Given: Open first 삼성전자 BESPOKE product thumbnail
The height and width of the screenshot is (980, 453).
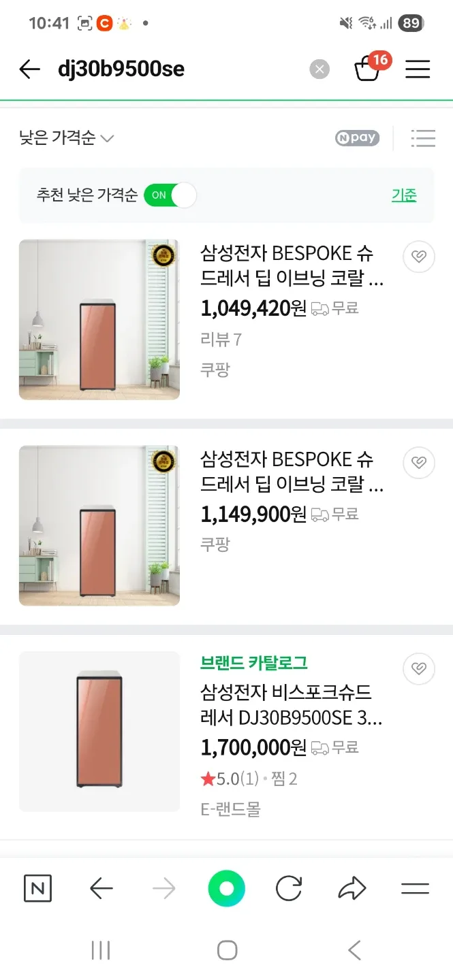Looking at the screenshot, I should [x=99, y=319].
